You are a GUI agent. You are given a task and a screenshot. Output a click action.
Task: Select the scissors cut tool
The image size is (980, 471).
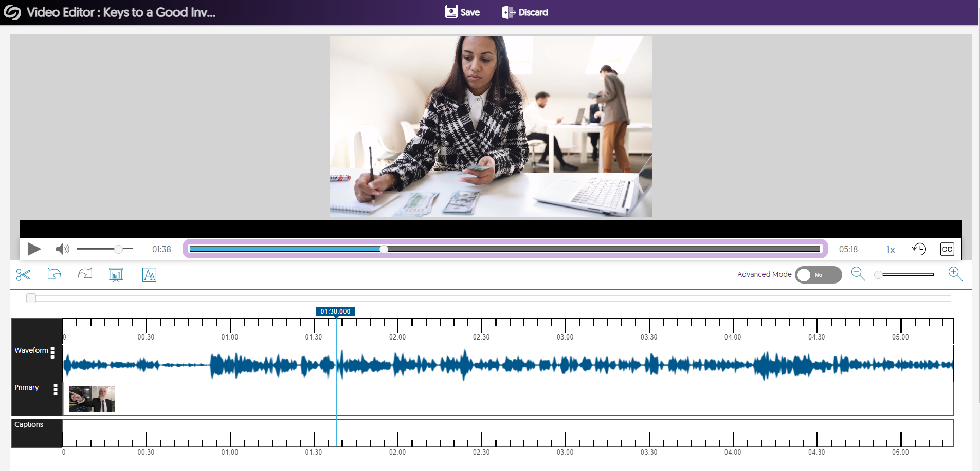[x=23, y=275]
